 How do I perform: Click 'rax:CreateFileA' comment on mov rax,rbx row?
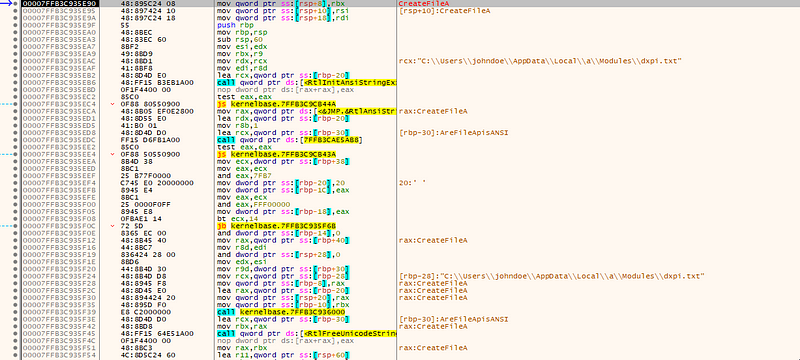433,348
